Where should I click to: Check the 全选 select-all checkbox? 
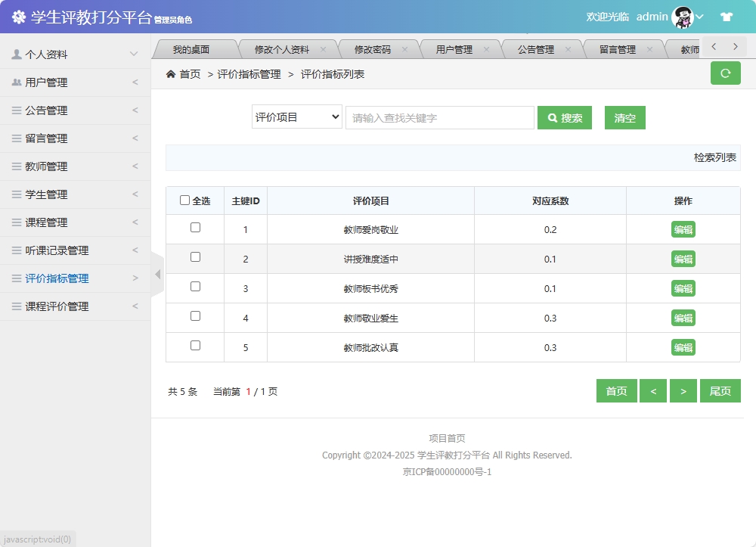(184, 199)
